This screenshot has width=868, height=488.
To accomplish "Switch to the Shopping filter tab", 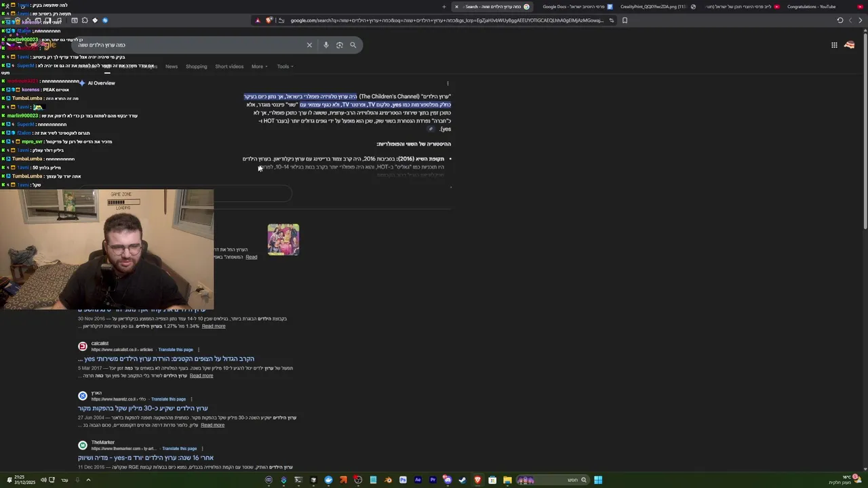I will 197,66.
